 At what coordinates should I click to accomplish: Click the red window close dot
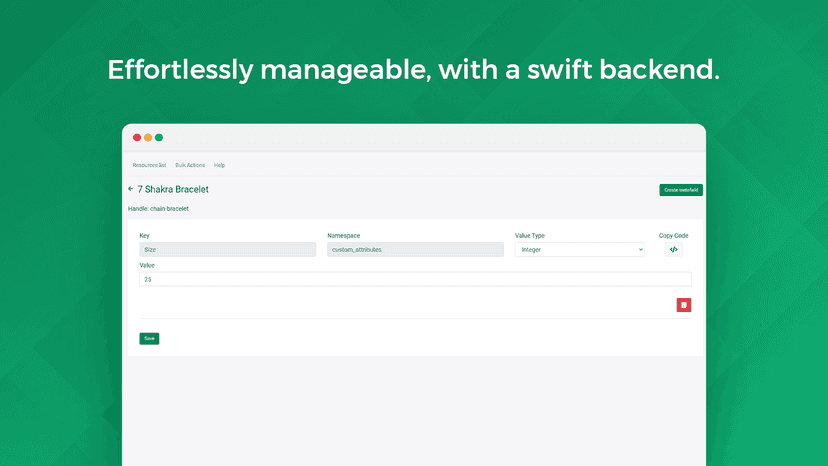[x=137, y=137]
